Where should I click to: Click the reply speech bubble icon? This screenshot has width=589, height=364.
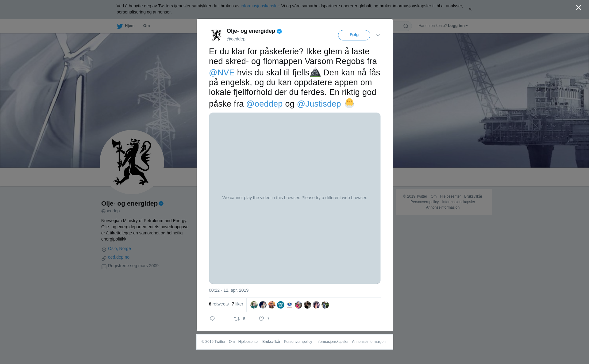click(x=212, y=319)
